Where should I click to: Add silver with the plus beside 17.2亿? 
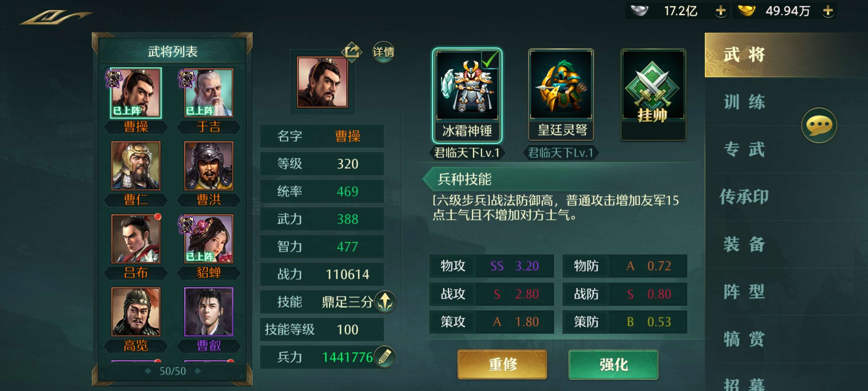(720, 11)
